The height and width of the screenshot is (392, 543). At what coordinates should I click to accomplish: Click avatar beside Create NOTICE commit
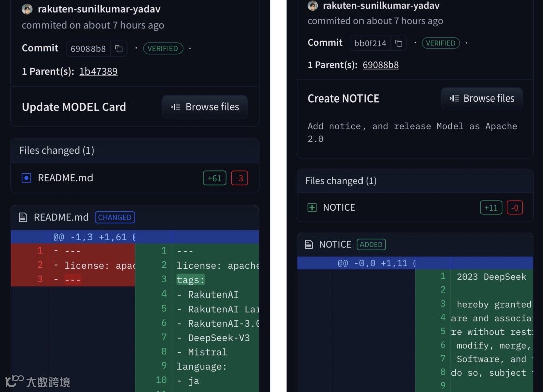click(x=313, y=5)
